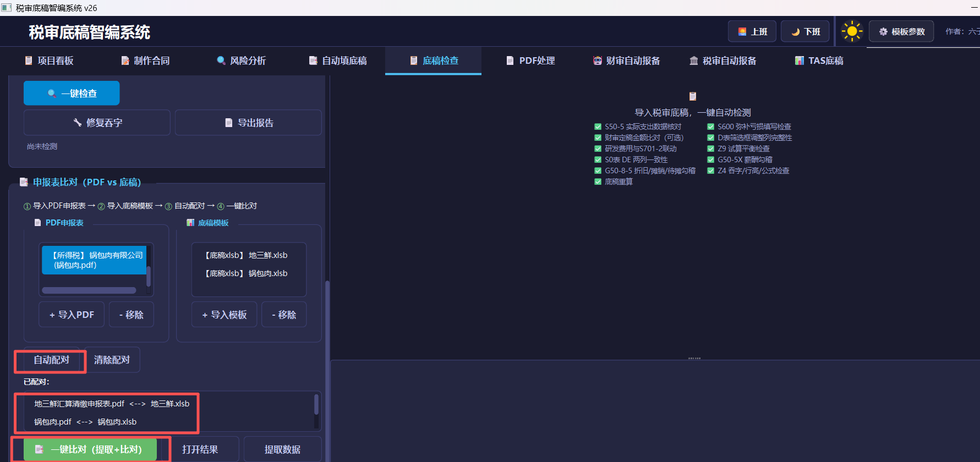980x462 pixels.
Task: Toggle Z4 吞字/行高/公式检查 checkbox
Action: pos(710,170)
